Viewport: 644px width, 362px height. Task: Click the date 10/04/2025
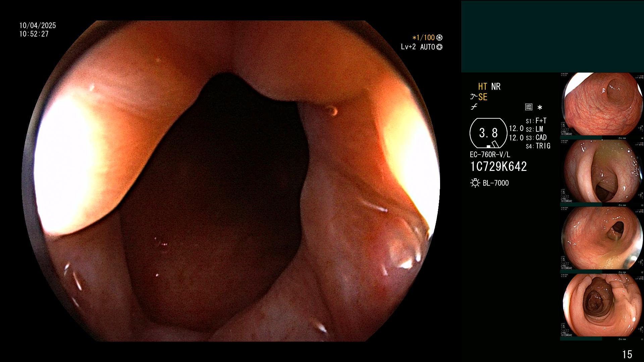[38, 25]
